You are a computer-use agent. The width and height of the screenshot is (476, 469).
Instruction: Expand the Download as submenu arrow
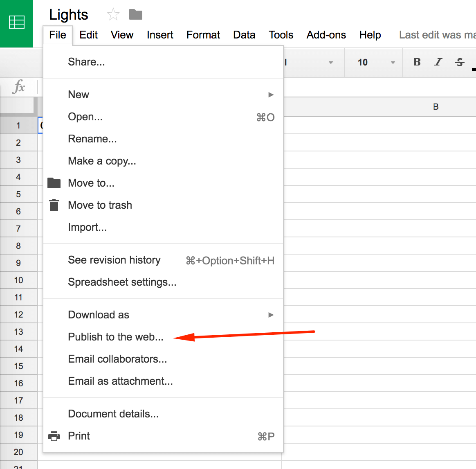click(x=271, y=315)
